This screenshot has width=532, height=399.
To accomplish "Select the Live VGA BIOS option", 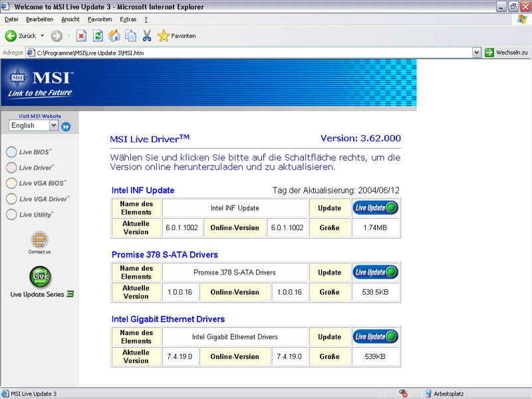I will tap(36, 184).
